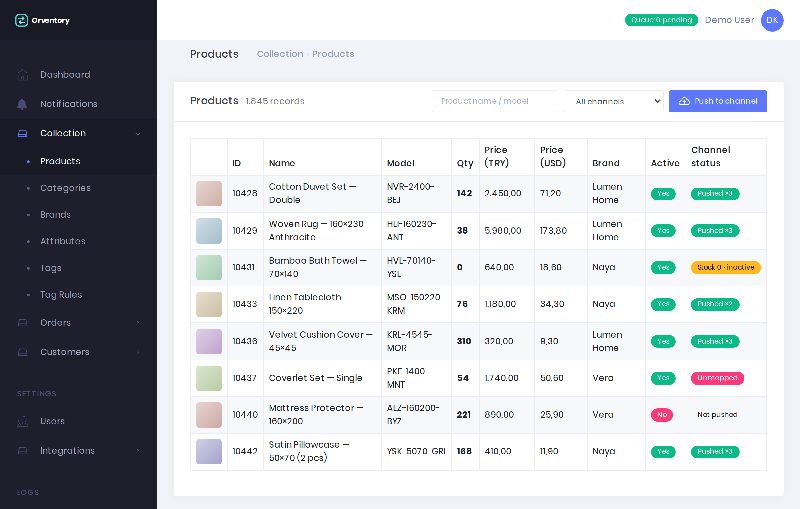Click the DK user avatar
The height and width of the screenshot is (509, 800).
(x=772, y=20)
